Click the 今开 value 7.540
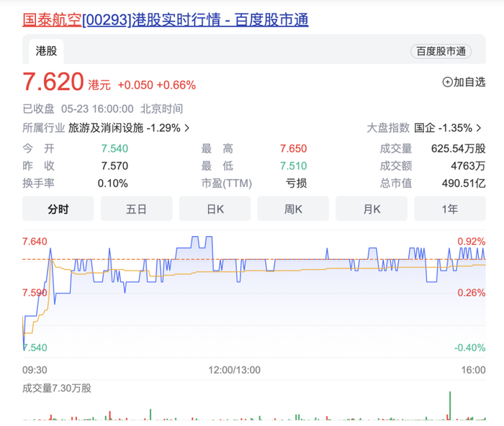This screenshot has height=426, width=504. (114, 148)
